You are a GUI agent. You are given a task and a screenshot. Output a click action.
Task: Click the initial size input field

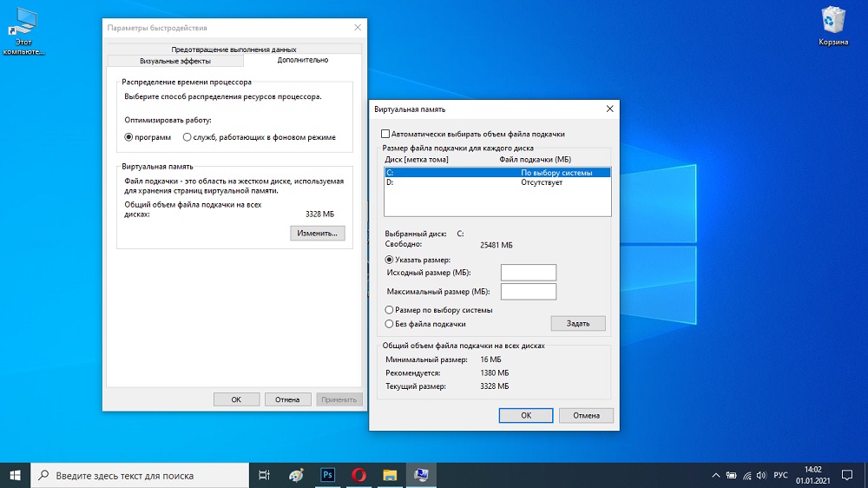pos(529,273)
